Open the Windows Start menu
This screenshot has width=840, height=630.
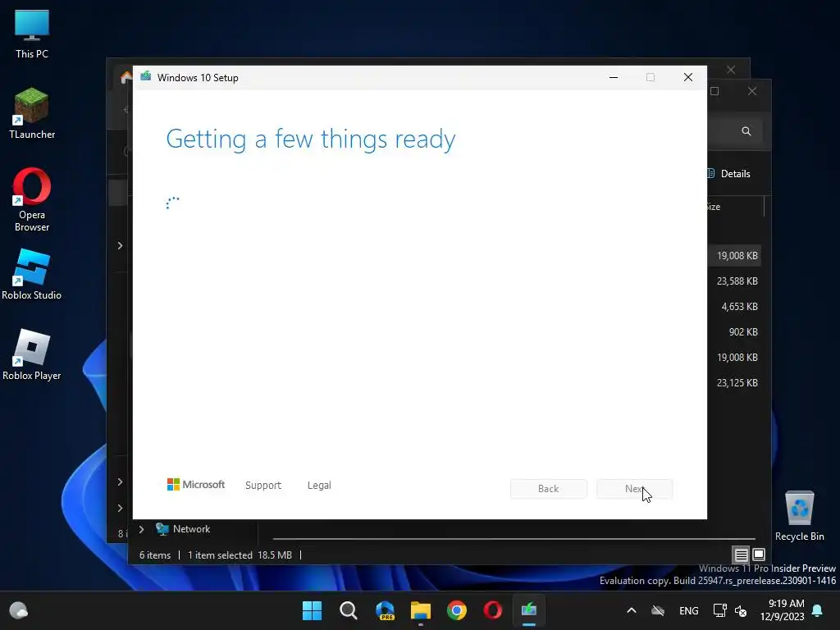(312, 610)
